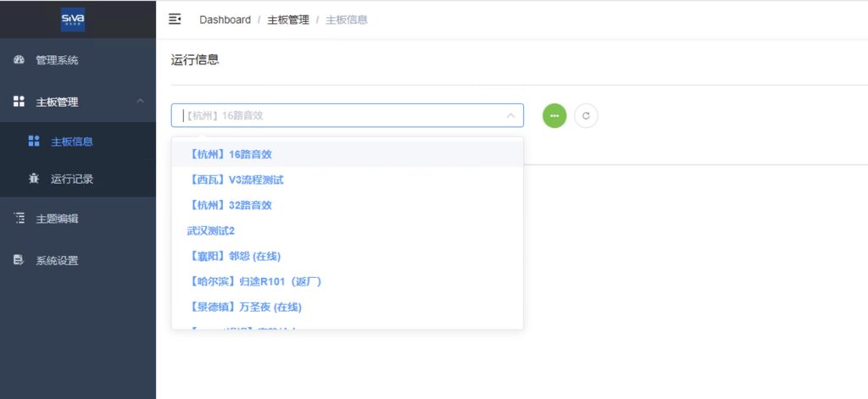
Task: Click the bug icon beside 运行记录
Action: [34, 179]
